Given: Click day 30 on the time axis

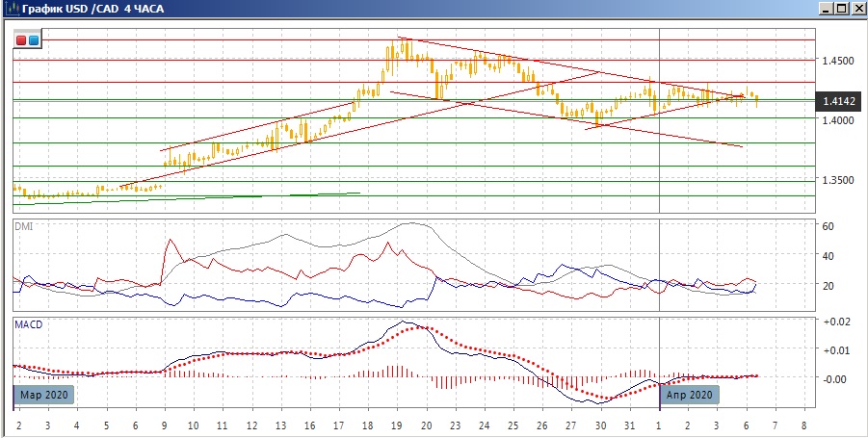Looking at the screenshot, I should click(x=601, y=425).
